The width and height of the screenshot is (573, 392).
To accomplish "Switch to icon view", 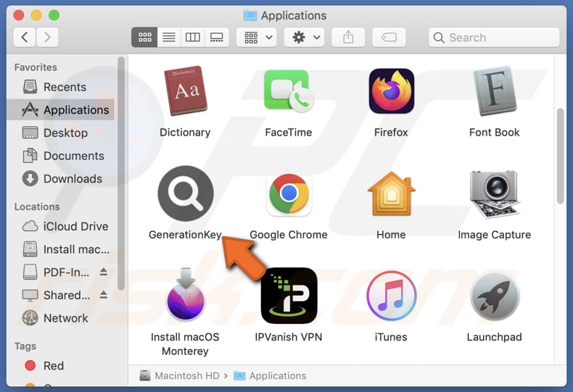I will click(145, 37).
